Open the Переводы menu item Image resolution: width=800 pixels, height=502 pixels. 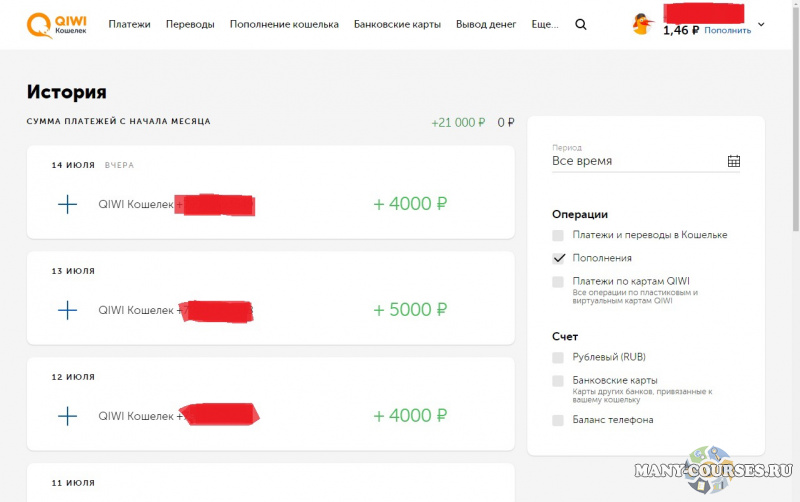[x=190, y=24]
